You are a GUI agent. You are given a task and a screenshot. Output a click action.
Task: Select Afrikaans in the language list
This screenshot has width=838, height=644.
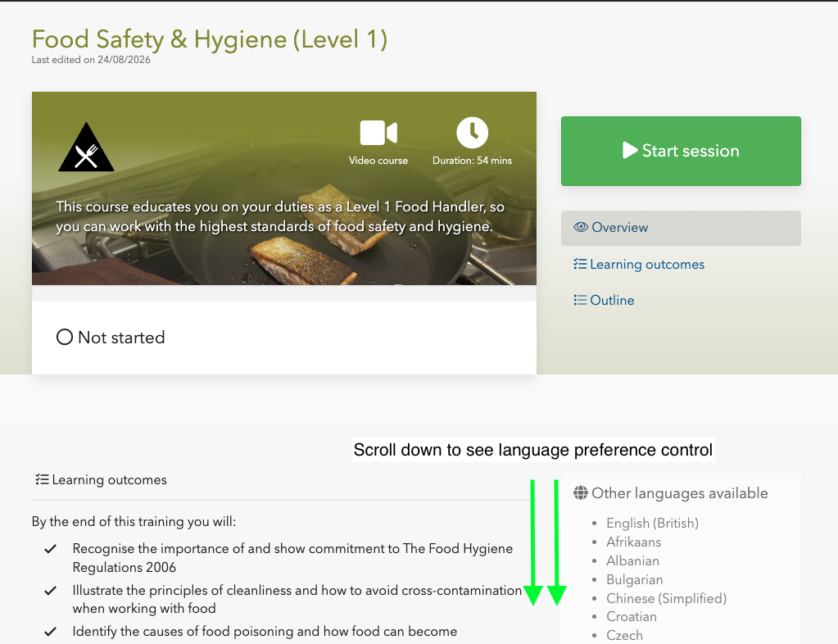click(x=633, y=542)
